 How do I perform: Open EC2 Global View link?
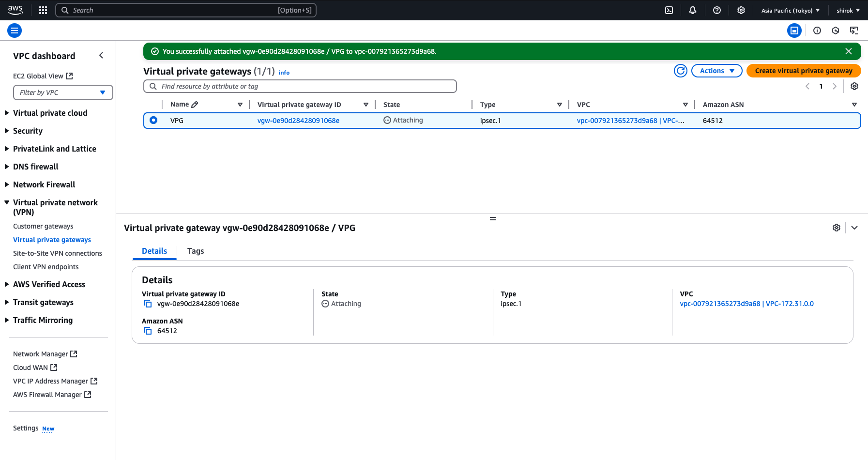43,76
